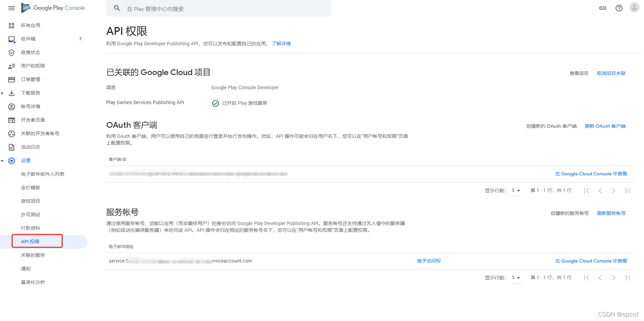Collapse the 设置 sidebar section

coord(2,161)
